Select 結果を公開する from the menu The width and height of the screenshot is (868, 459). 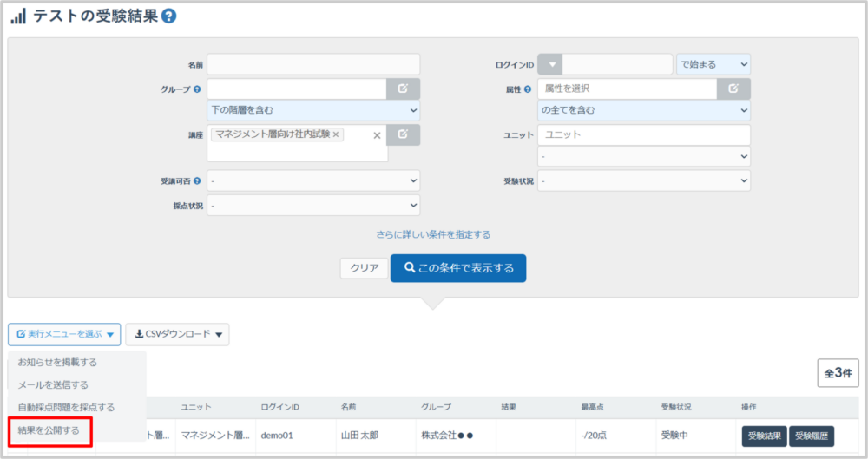(x=49, y=430)
